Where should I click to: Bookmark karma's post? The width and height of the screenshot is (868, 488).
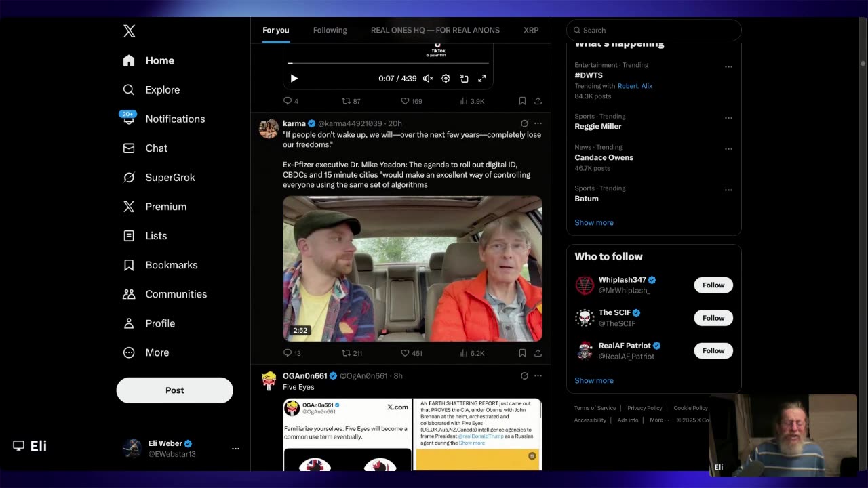pyautogui.click(x=522, y=353)
